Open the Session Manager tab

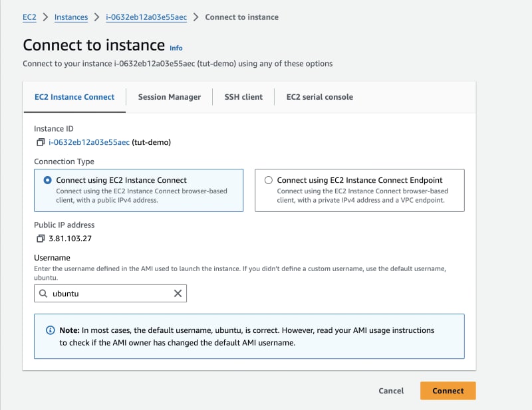click(x=170, y=97)
